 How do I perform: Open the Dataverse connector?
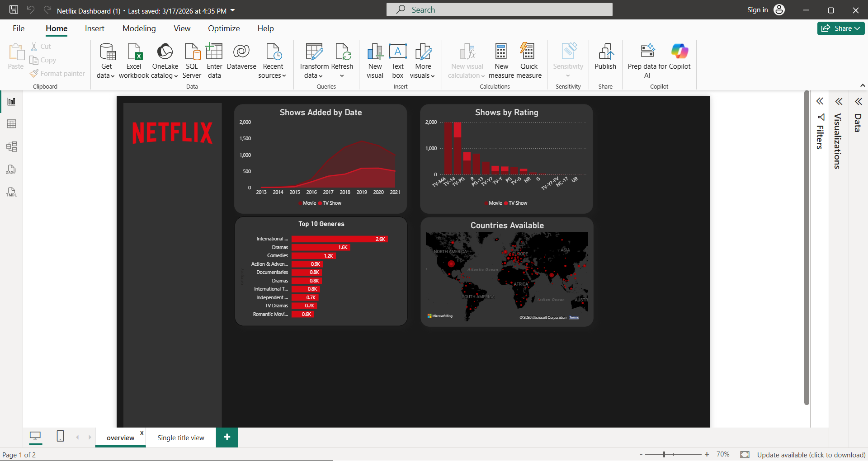[241, 60]
